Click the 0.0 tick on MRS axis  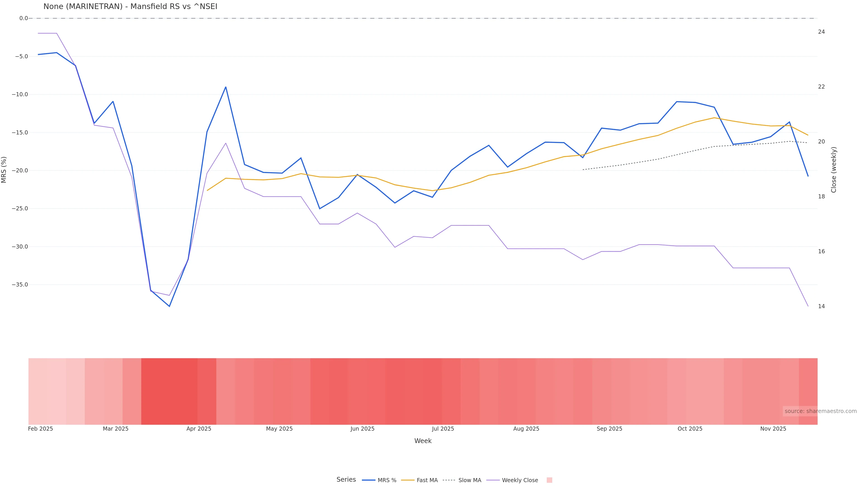click(x=24, y=18)
